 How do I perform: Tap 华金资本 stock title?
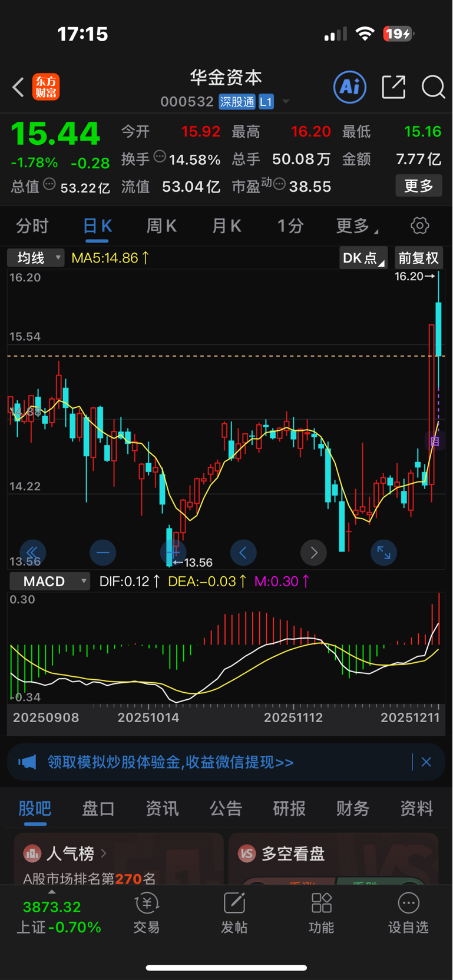pos(226,77)
